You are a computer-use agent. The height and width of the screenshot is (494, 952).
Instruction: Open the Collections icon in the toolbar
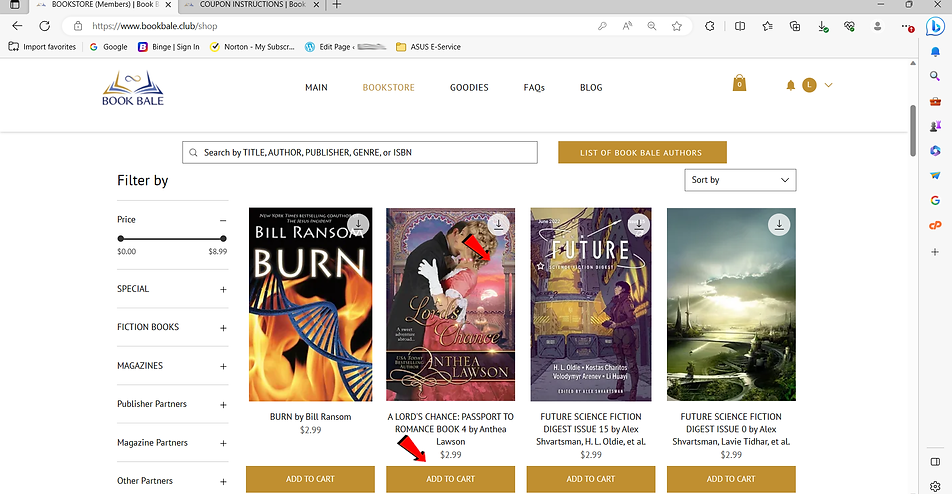(x=795, y=26)
